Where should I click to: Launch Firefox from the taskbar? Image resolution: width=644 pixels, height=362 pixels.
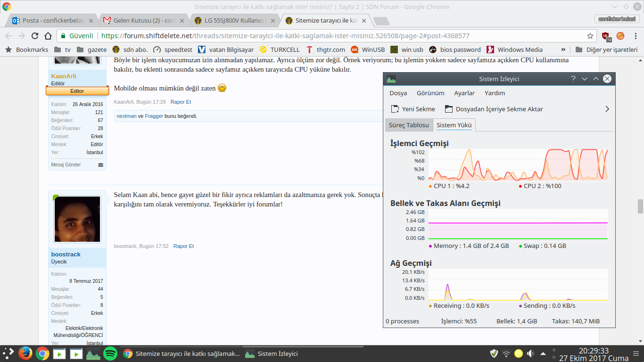[x=25, y=354]
